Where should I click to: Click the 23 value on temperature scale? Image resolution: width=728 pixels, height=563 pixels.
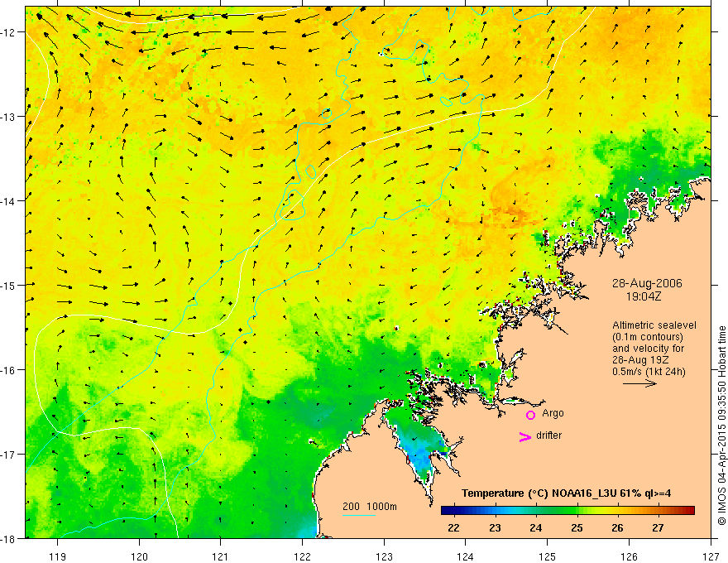pos(495,528)
